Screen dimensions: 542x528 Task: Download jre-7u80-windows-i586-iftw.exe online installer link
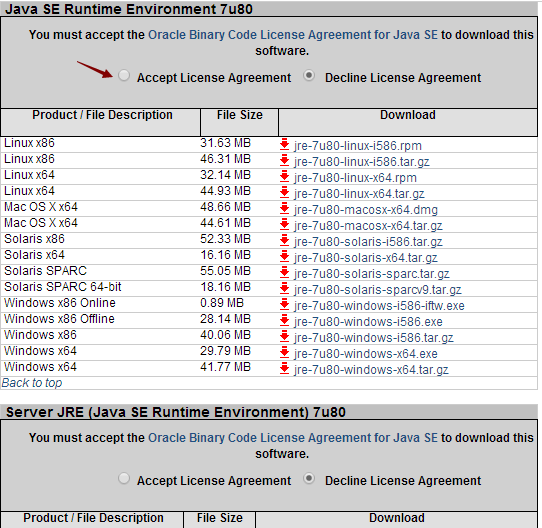379,306
